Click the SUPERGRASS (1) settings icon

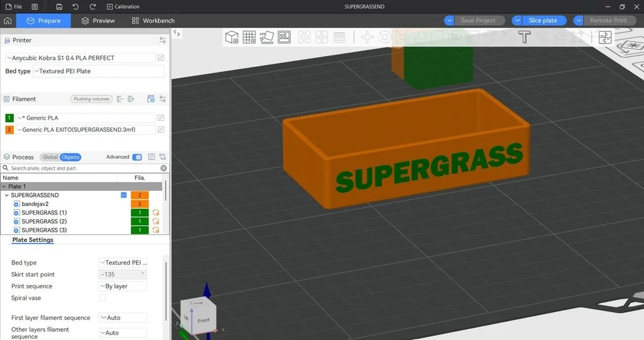click(x=156, y=213)
